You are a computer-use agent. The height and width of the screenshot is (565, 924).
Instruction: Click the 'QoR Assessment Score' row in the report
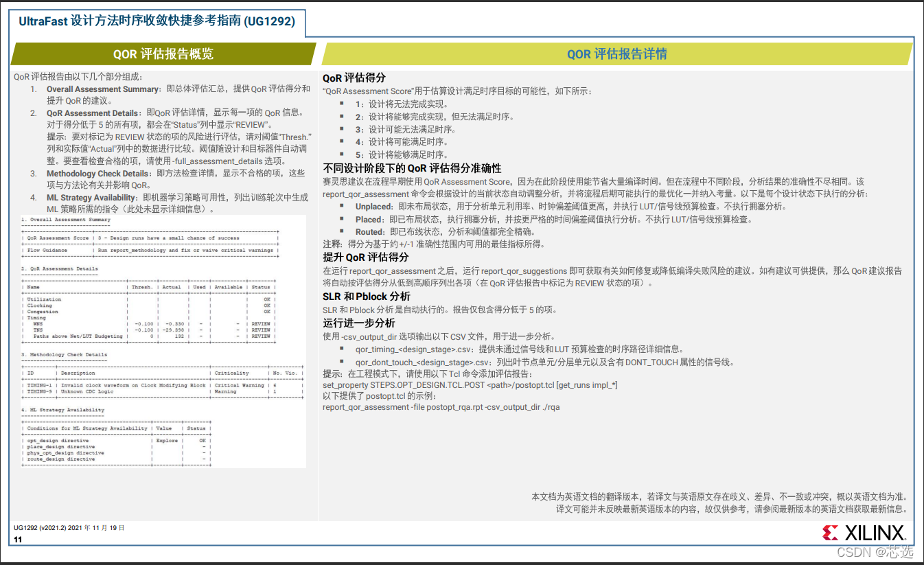(150, 238)
